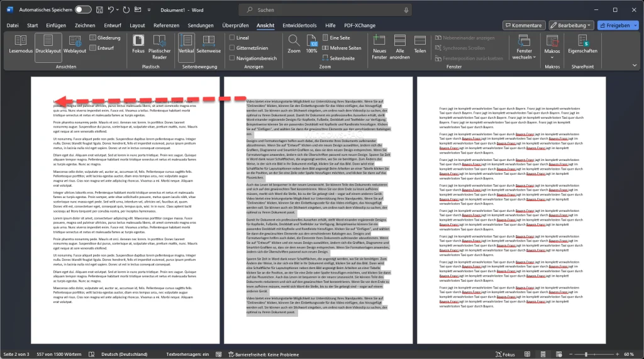The width and height of the screenshot is (644, 359).
Task: Select web layout icon in status bar
Action: coord(558,355)
